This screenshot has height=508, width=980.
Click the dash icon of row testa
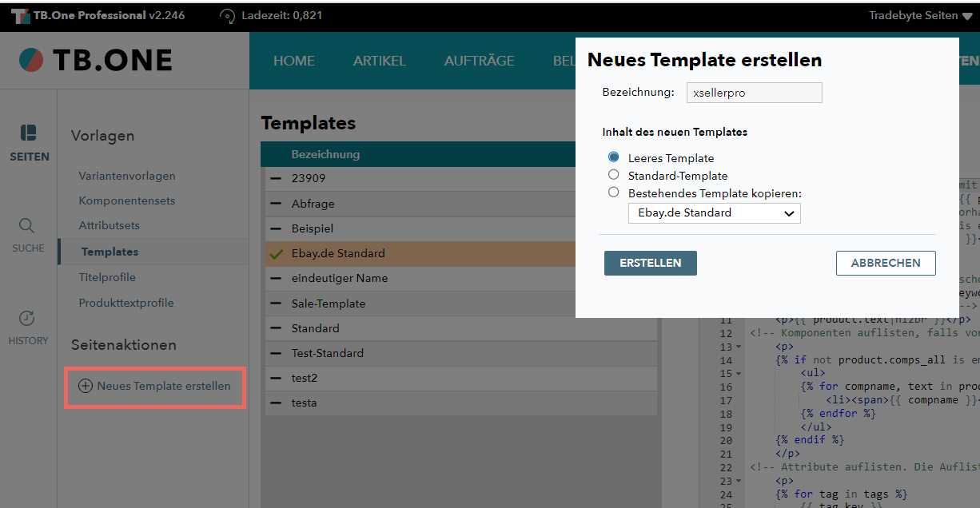(x=277, y=403)
